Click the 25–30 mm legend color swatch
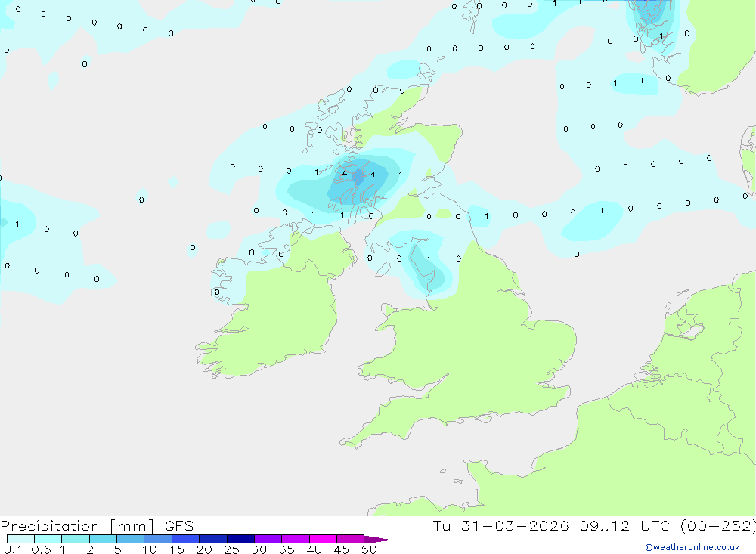Image resolution: width=756 pixels, height=554 pixels. [240, 539]
